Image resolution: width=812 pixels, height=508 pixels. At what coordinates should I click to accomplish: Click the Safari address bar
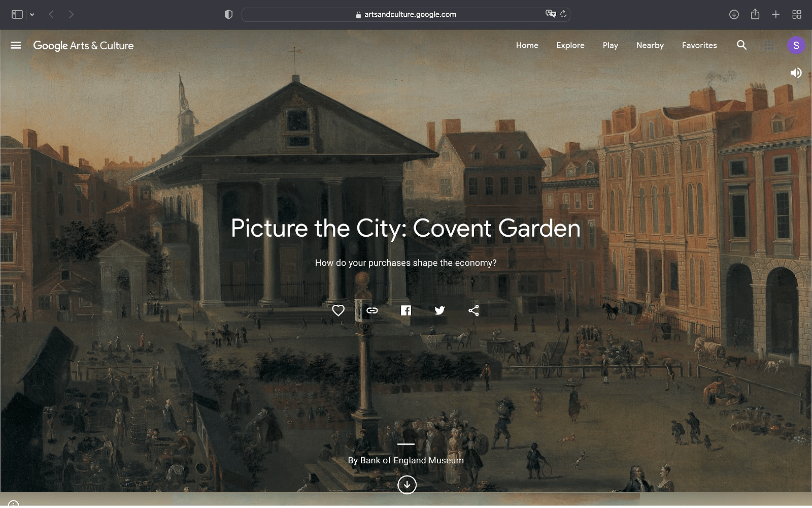tap(406, 15)
